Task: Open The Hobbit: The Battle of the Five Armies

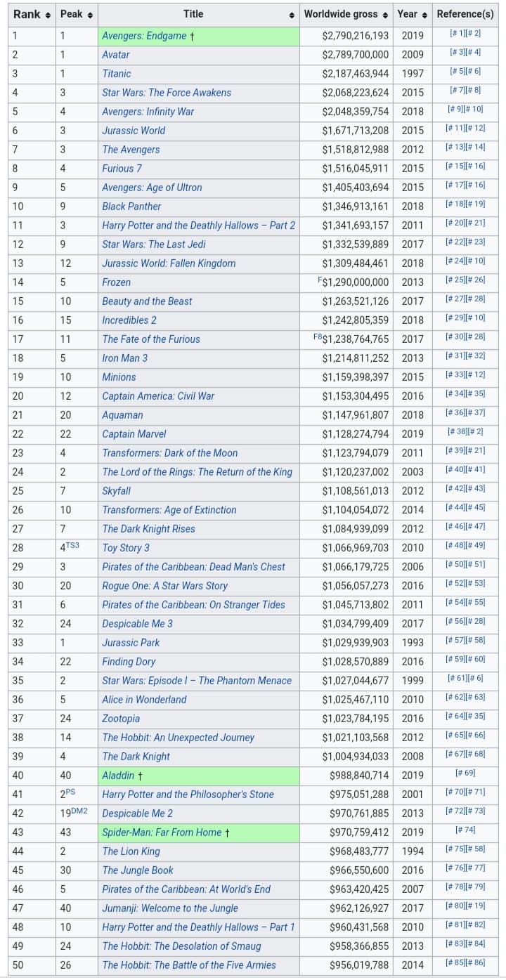Action: [x=189, y=965]
